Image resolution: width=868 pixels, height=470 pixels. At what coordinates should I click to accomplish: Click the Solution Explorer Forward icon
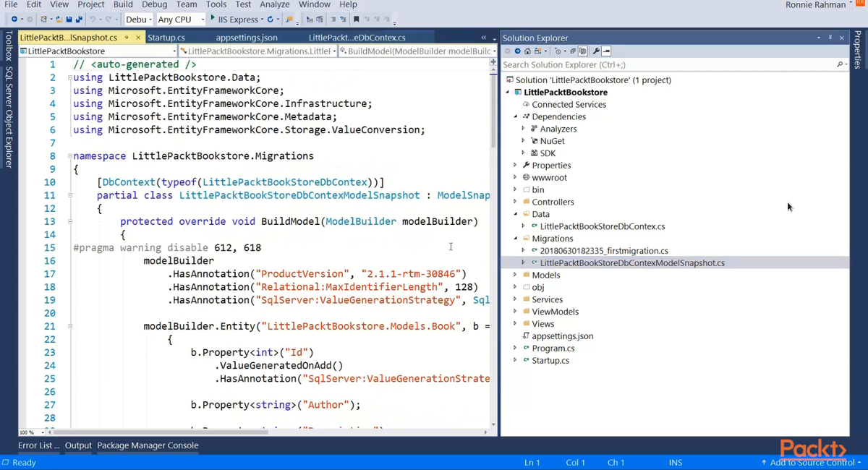(517, 51)
